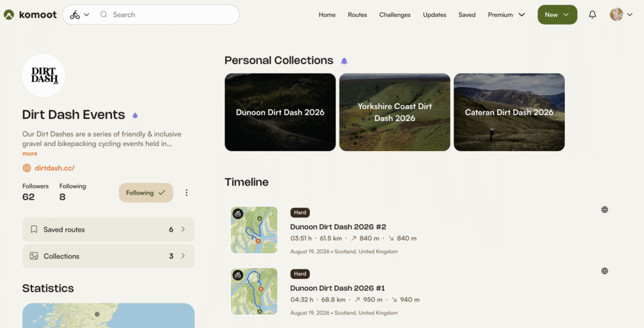Click the chevron on the Saved routes row

(183, 229)
